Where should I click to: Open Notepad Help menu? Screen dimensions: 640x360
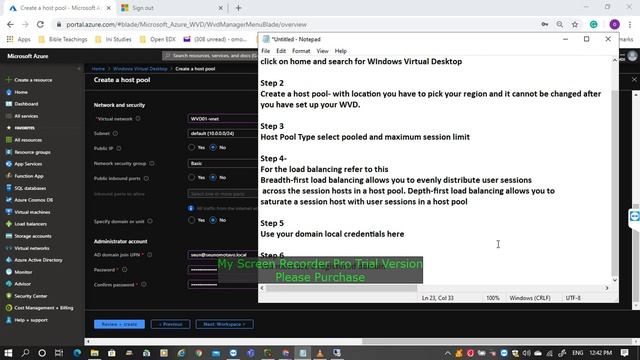(340, 51)
